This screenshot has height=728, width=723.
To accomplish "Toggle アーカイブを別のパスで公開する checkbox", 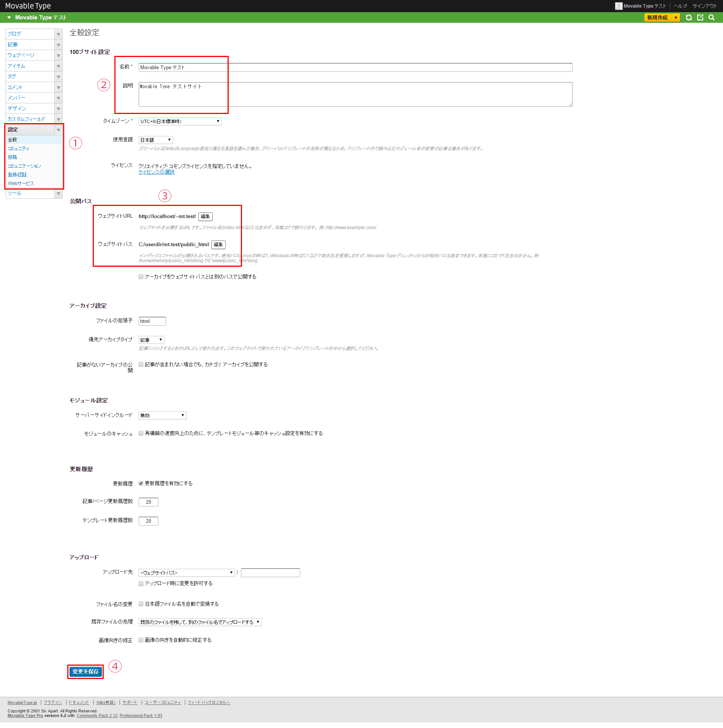I will point(141,277).
